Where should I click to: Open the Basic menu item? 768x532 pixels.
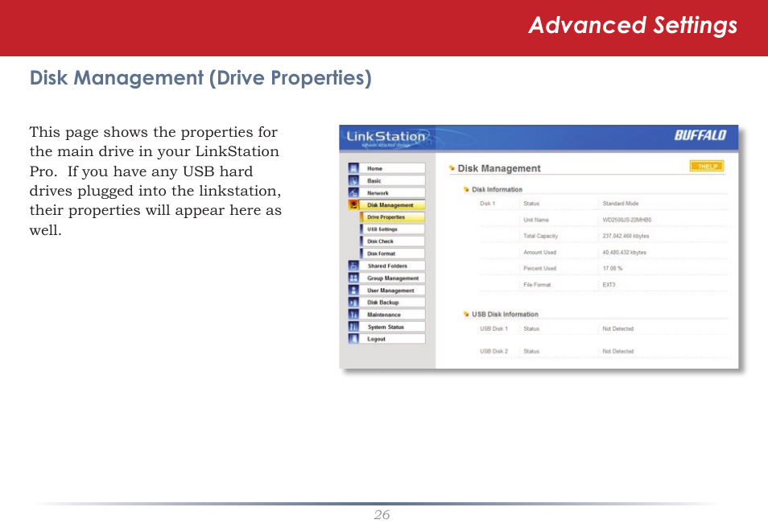[392, 180]
